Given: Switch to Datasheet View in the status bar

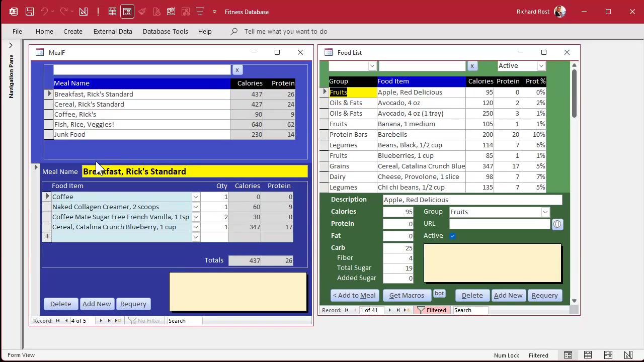Looking at the screenshot, I should pyautogui.click(x=588, y=355).
